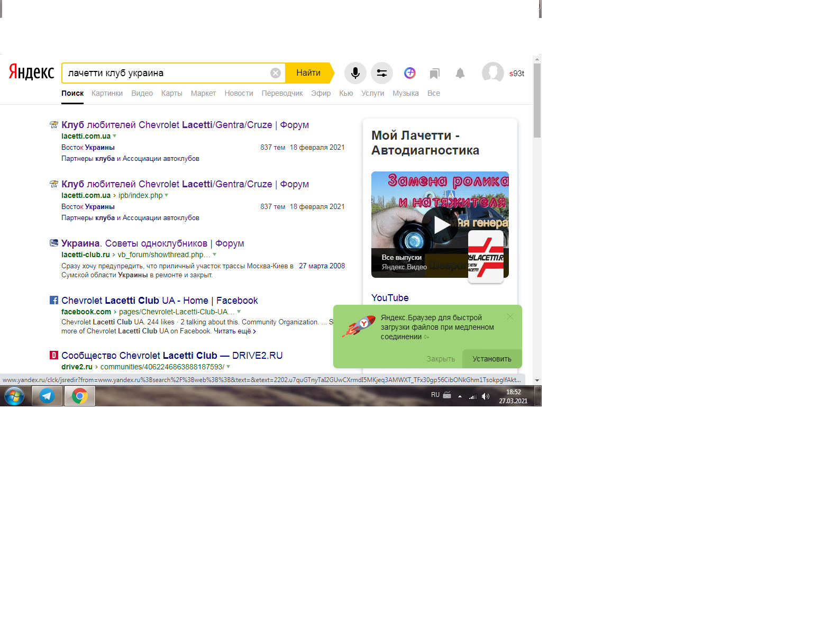The height and width of the screenshot is (635, 840).
Task: Switch to Карты tab
Action: pyautogui.click(x=171, y=93)
